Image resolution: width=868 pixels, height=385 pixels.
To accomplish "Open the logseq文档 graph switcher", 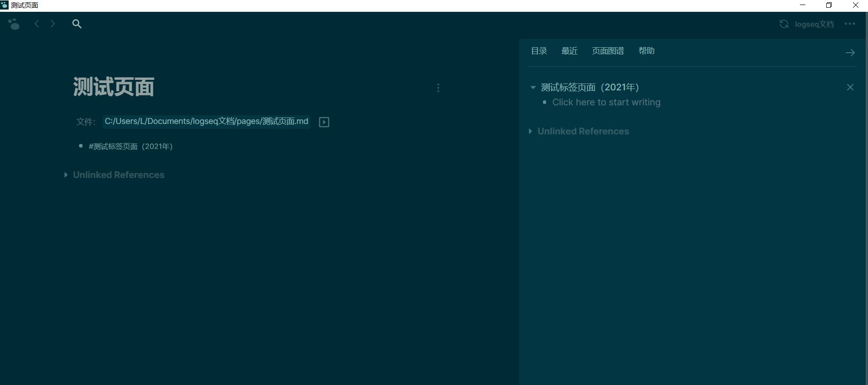I will tap(814, 24).
